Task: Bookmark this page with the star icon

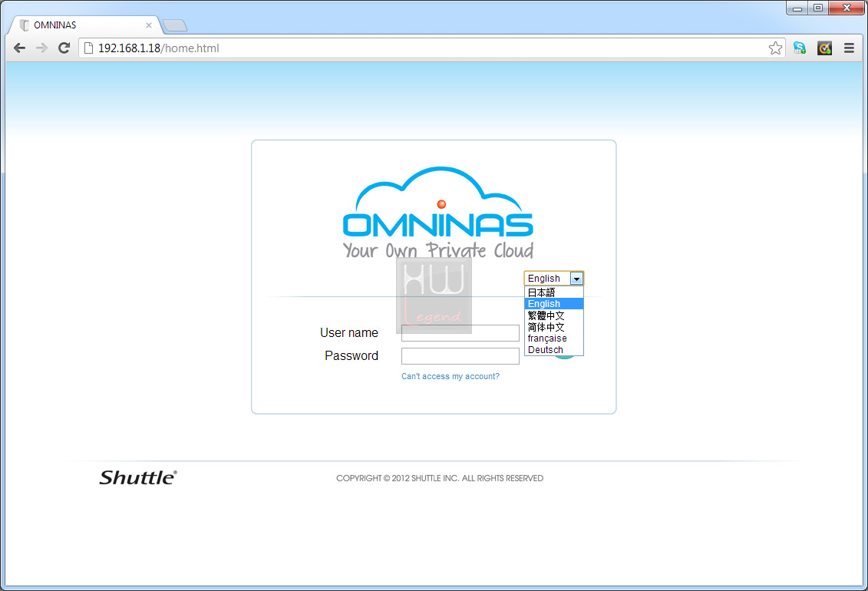Action: point(775,48)
